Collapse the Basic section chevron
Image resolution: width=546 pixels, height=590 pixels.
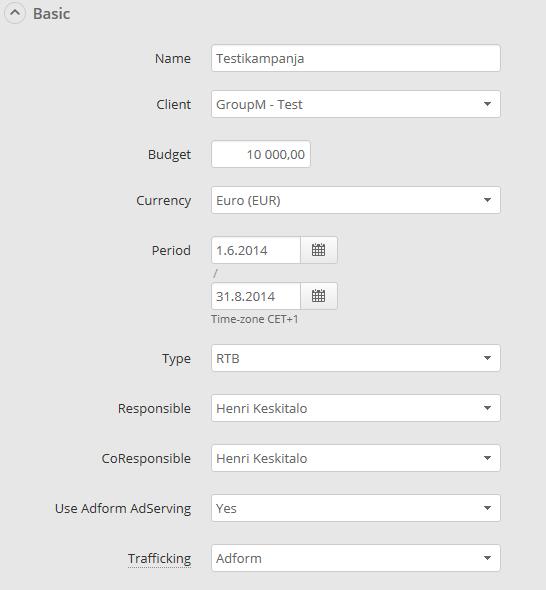click(x=15, y=13)
